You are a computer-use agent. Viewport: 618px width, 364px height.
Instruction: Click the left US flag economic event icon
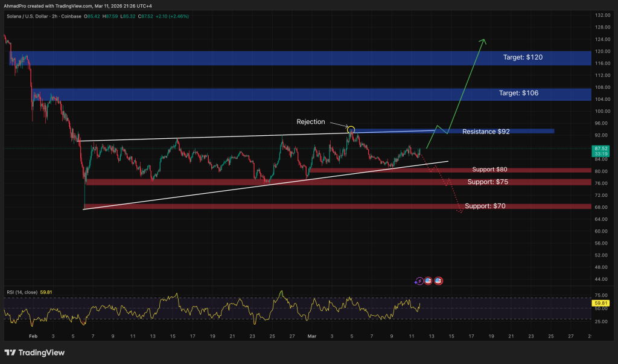[x=428, y=281]
